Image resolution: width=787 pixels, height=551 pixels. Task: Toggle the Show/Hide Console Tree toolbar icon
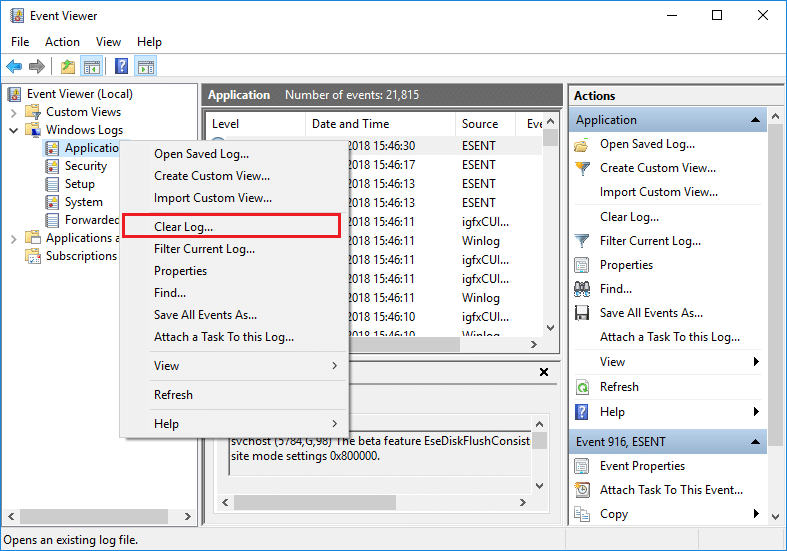tap(92, 66)
